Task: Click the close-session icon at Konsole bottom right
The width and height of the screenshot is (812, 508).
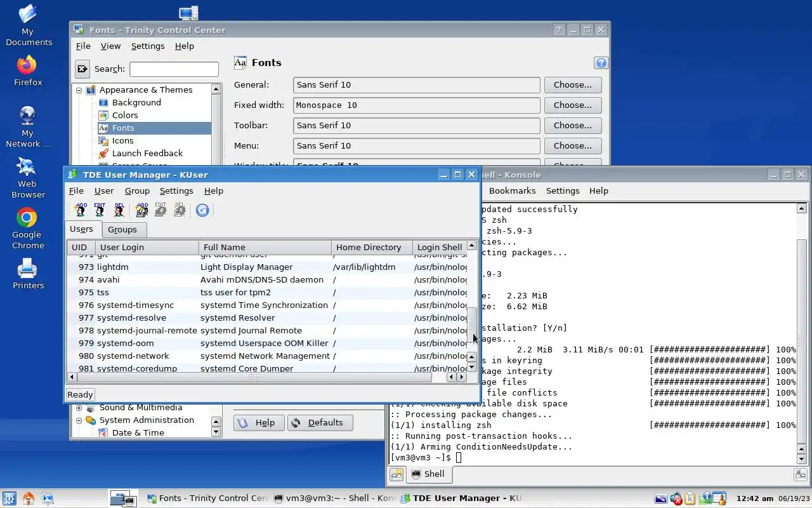Action: coord(801,474)
